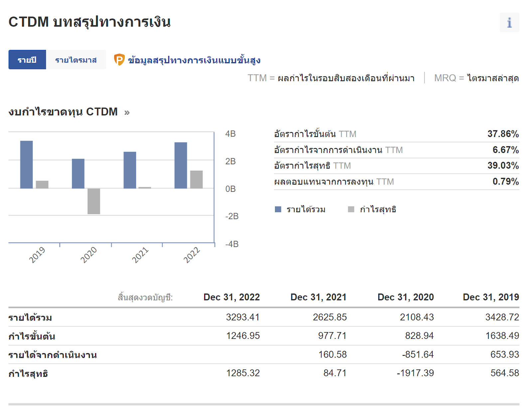Open the งบกำไรขาดทุน CTDM heading link

pos(63,112)
